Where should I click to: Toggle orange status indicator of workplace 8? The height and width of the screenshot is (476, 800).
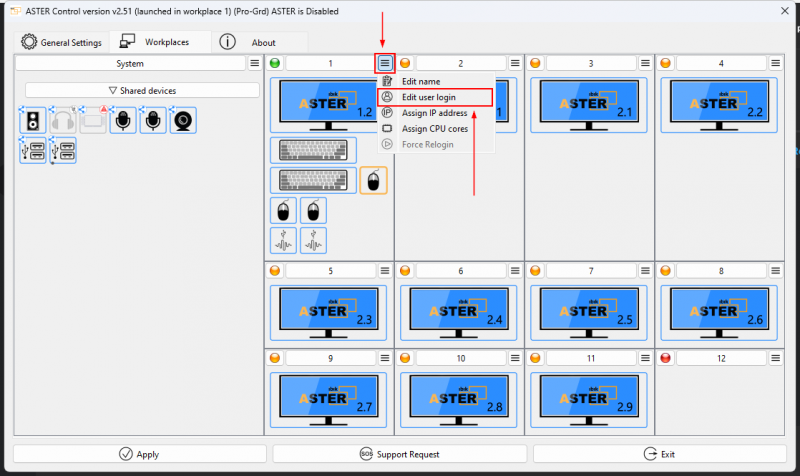point(665,271)
